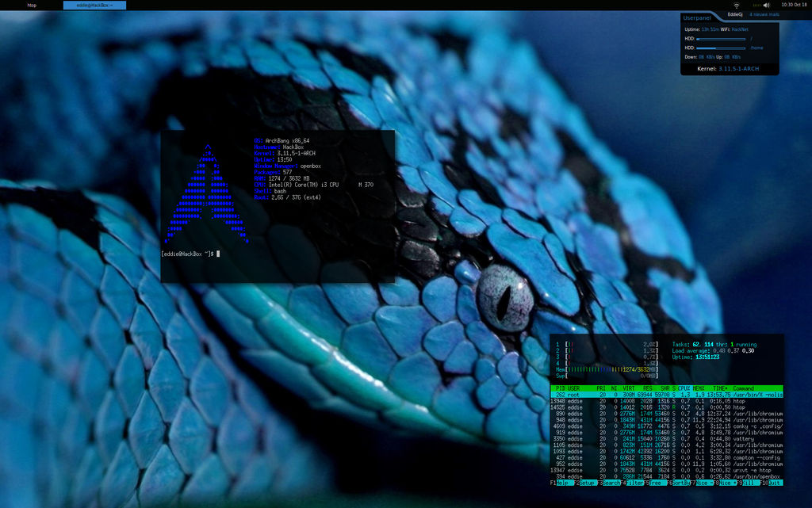Select the eddie@HackBox terminal taskbar entry
This screenshot has height=508, width=812.
[x=95, y=6]
